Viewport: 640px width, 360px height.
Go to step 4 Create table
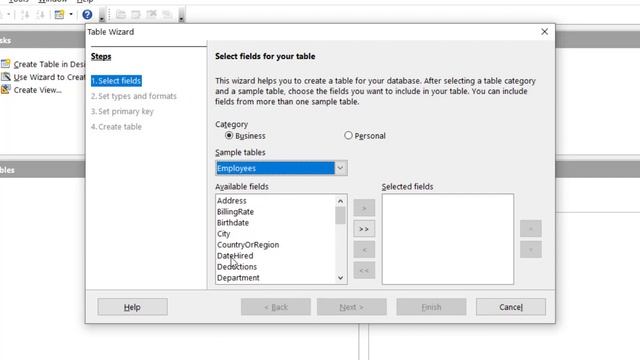(116, 127)
